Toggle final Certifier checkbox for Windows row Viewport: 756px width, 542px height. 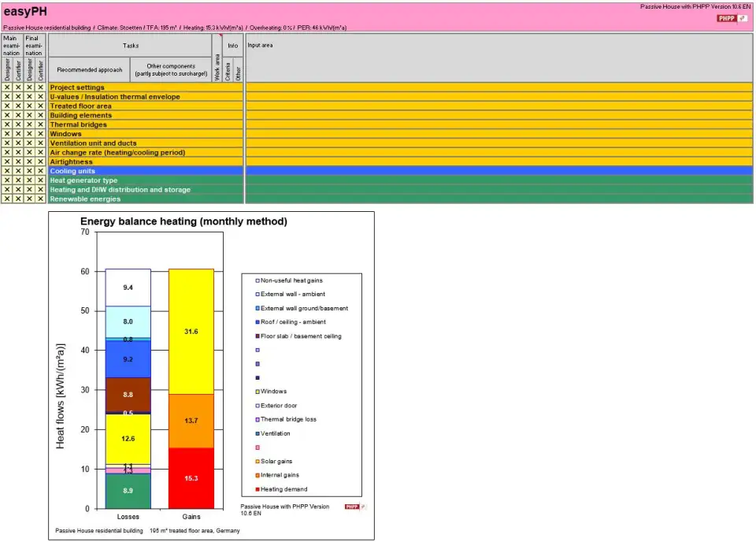[40, 134]
